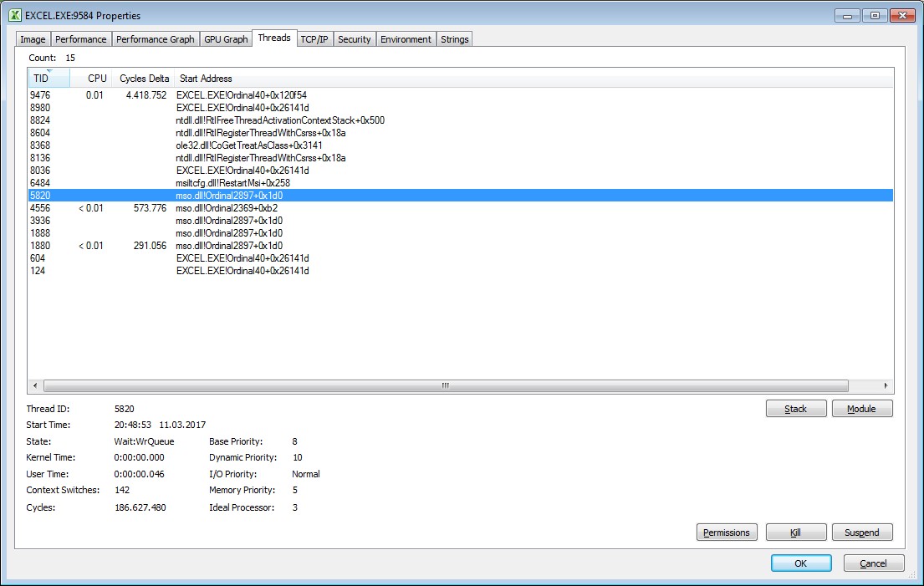The width and height of the screenshot is (924, 586).
Task: Select thread row 8036
Action: (461, 171)
